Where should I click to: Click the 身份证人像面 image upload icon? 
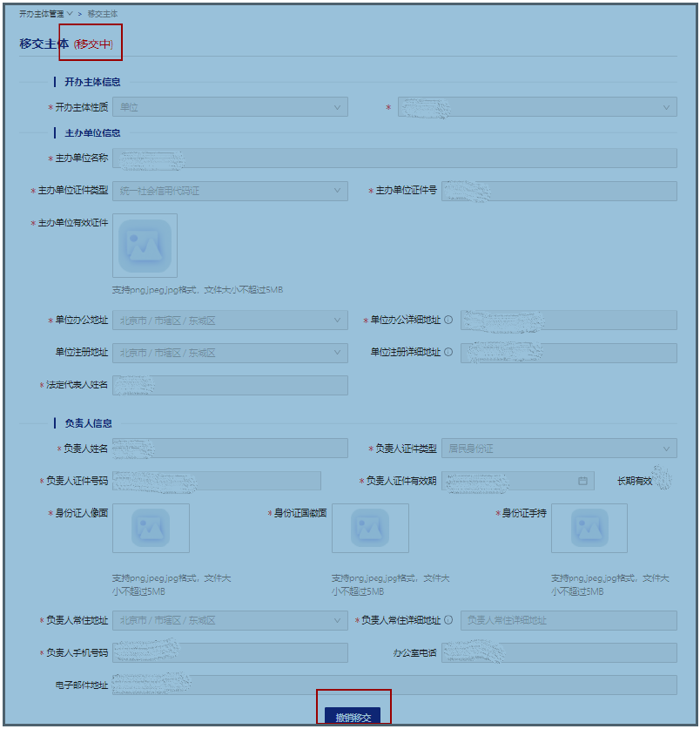[151, 528]
